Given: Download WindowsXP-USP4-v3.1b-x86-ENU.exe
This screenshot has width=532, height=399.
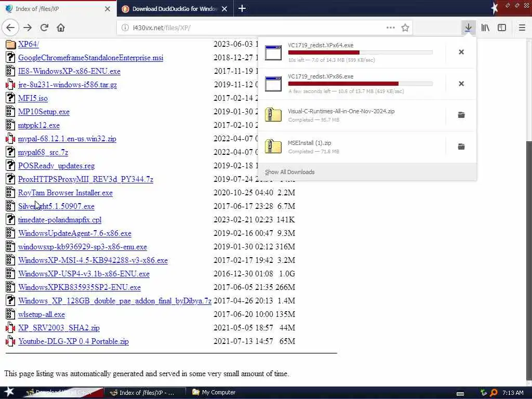Looking at the screenshot, I should pos(84,274).
